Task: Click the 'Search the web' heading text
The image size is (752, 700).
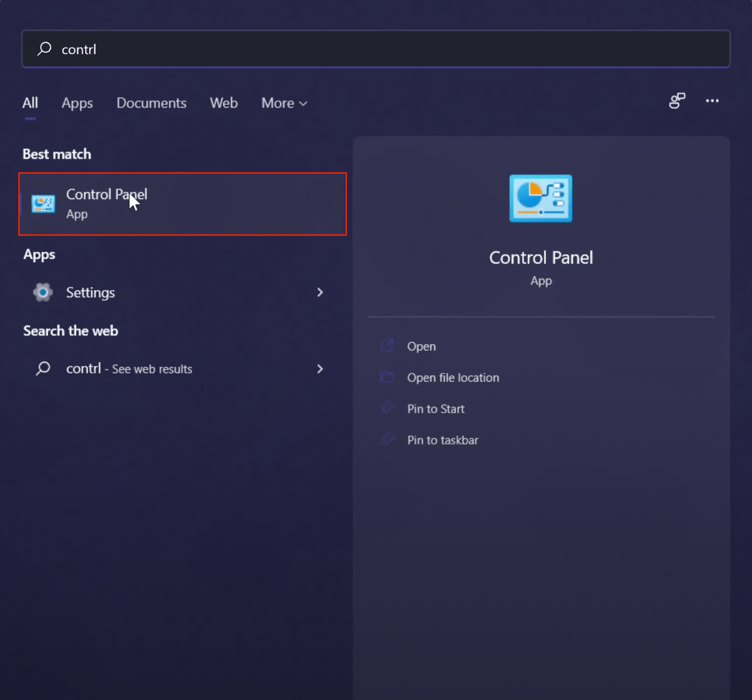Action: [x=70, y=330]
